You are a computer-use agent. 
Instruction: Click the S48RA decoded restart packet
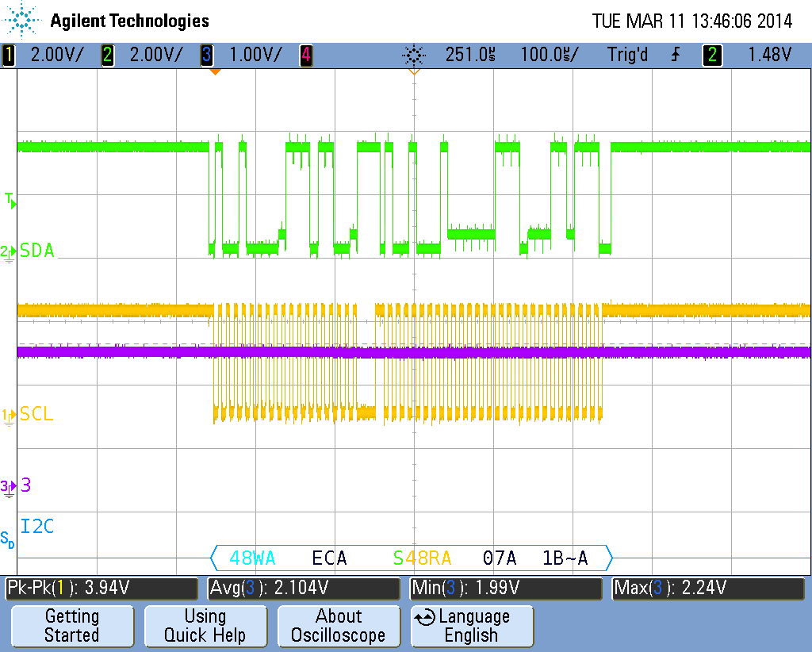tap(422, 558)
